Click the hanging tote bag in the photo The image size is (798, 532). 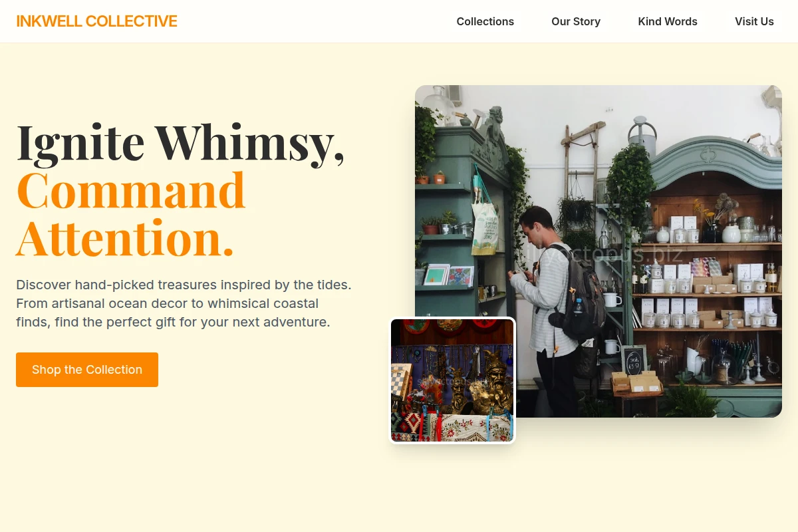(x=483, y=219)
